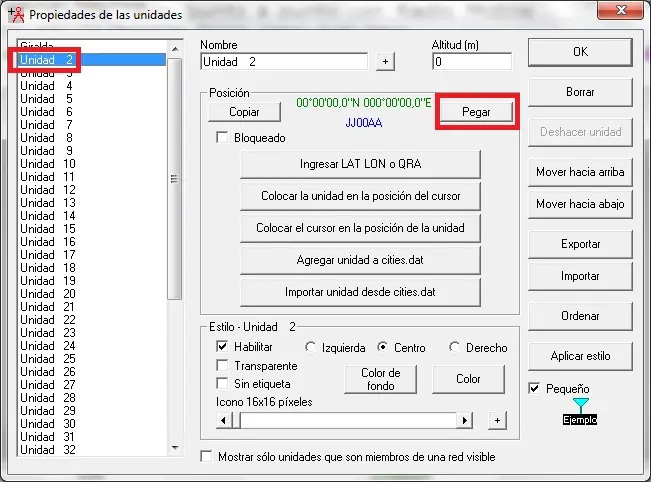
Task: Click the Exportar button
Action: point(580,244)
